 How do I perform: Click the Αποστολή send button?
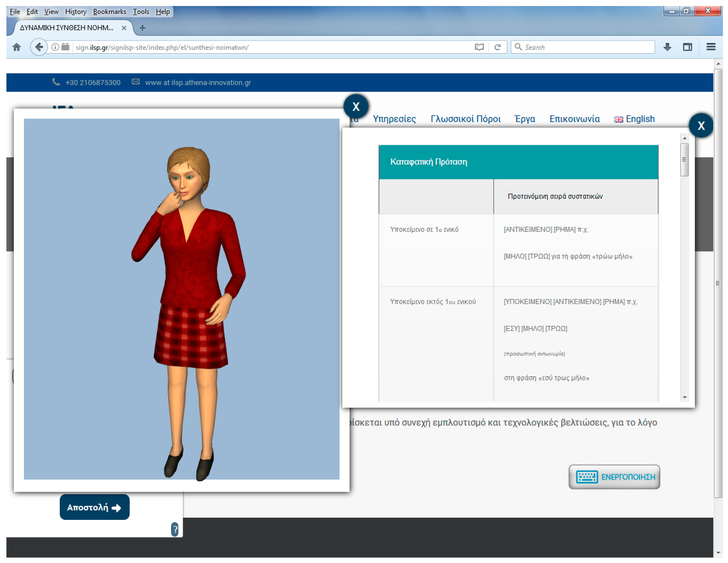[x=94, y=507]
